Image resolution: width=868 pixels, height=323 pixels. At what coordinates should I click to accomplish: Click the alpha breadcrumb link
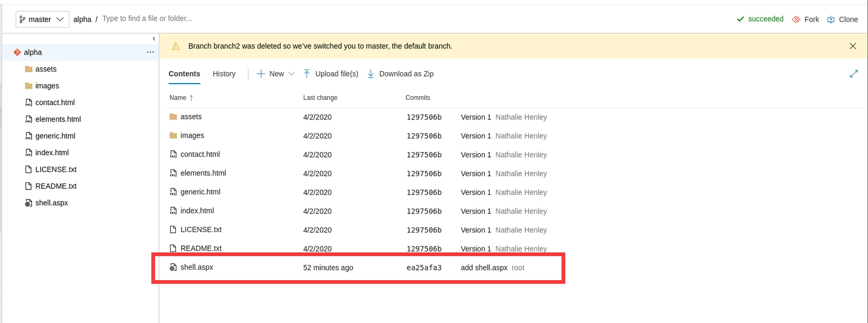click(x=82, y=19)
